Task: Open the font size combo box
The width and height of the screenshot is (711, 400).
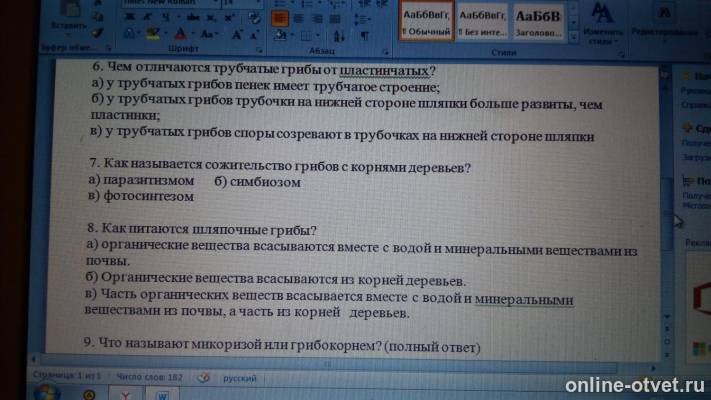Action: 241,3
